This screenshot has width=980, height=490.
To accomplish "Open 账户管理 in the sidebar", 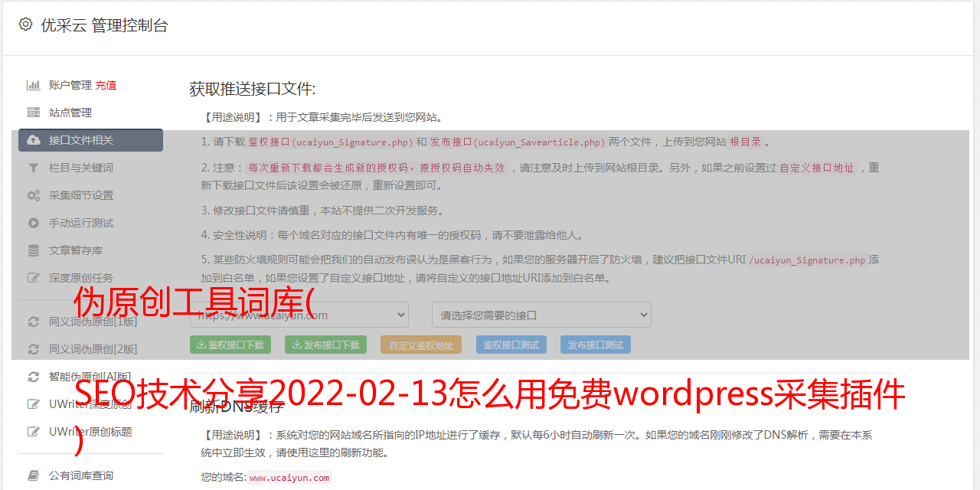I will point(70,85).
